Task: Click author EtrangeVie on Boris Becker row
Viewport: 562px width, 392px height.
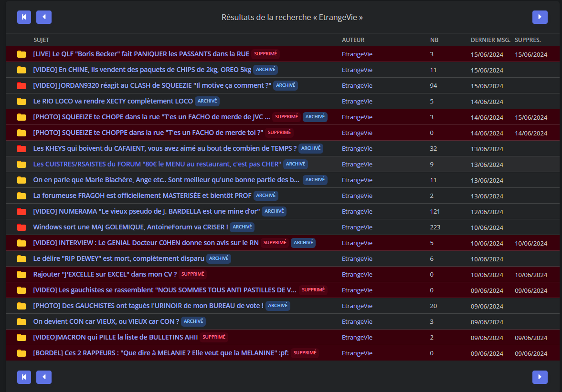Action: coord(357,54)
